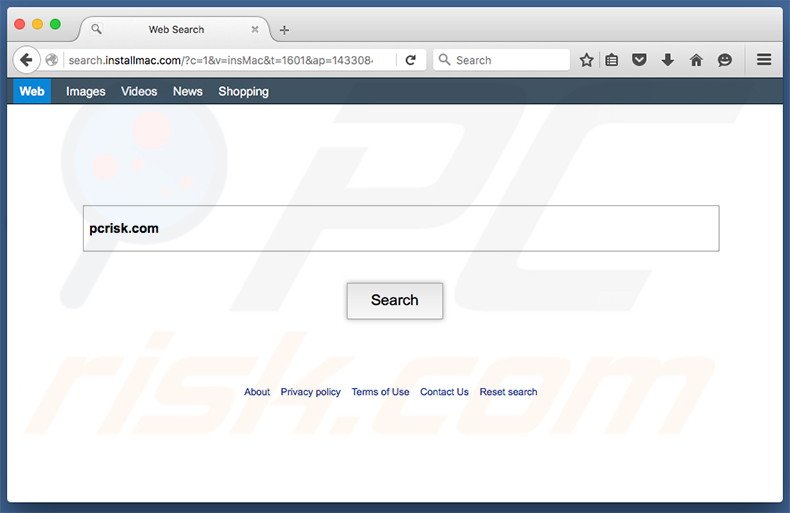
Task: Switch to the Web search category
Action: click(32, 91)
